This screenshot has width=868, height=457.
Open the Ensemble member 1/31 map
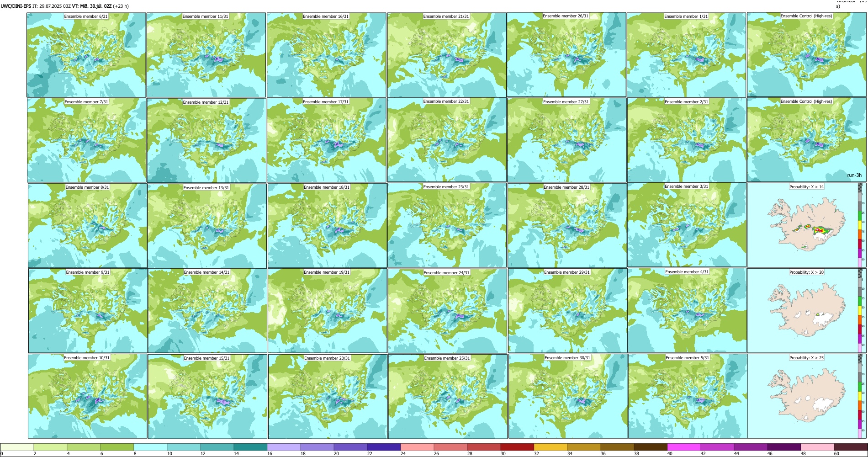(x=686, y=55)
